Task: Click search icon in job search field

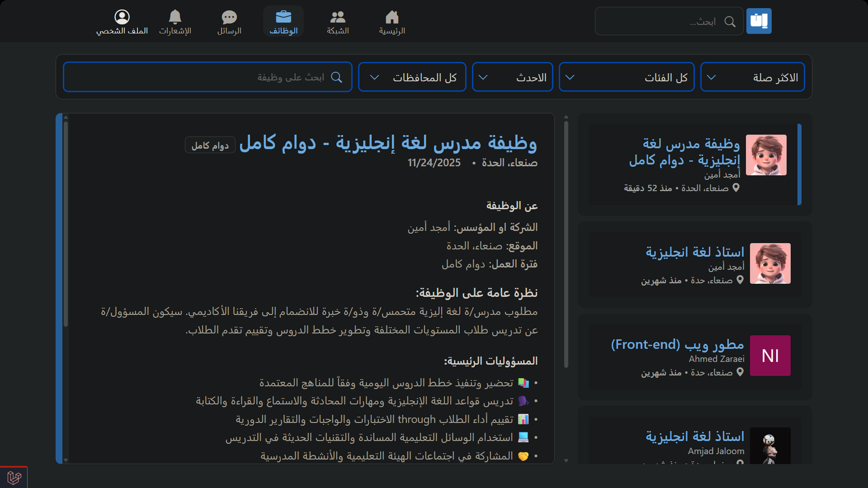Action: coord(336,77)
